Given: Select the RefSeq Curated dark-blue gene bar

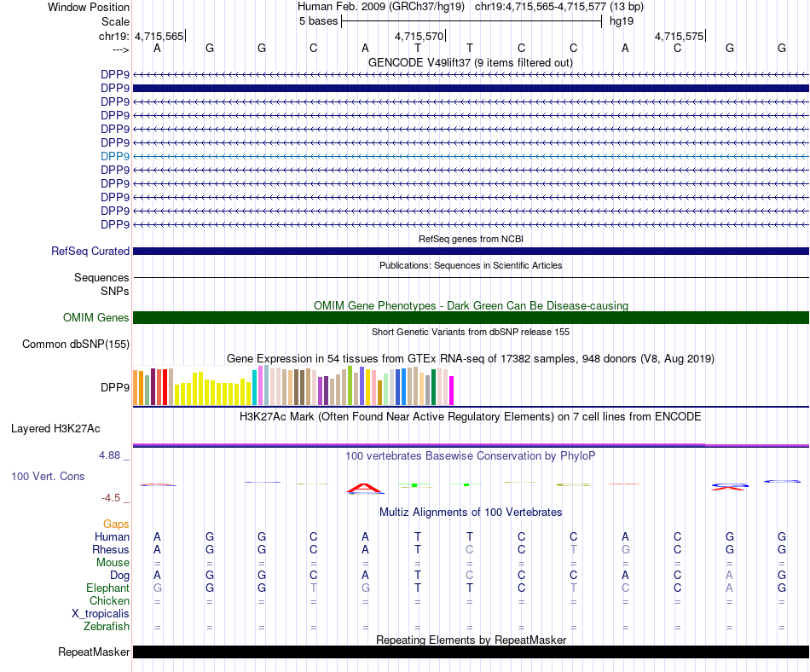Looking at the screenshot, I should pos(471,251).
